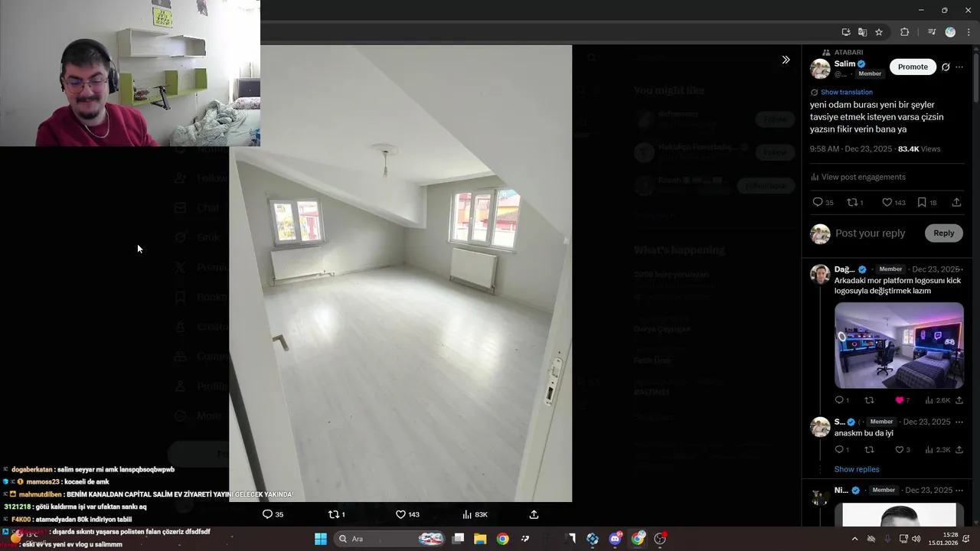
Task: Click the taskbar Ara search box
Action: coord(390,539)
